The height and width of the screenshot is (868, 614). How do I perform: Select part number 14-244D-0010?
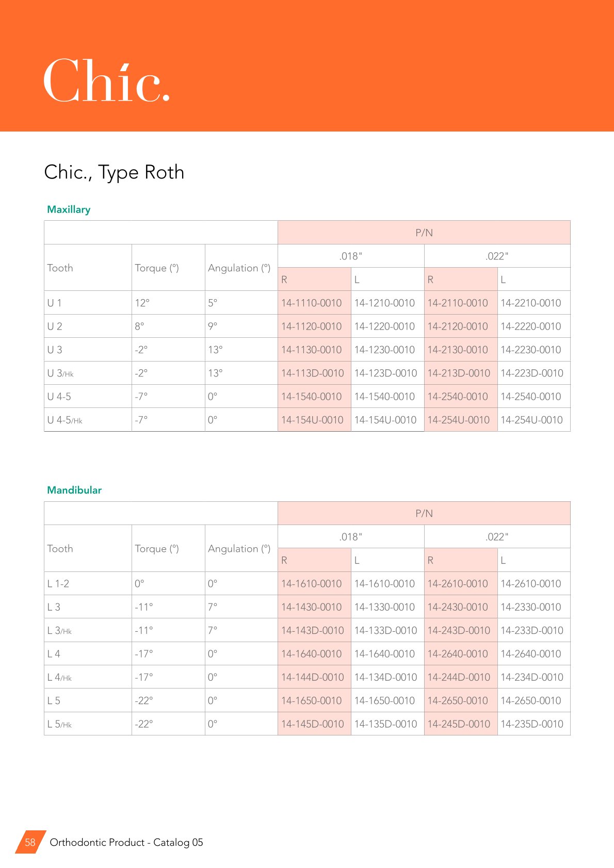[459, 677]
